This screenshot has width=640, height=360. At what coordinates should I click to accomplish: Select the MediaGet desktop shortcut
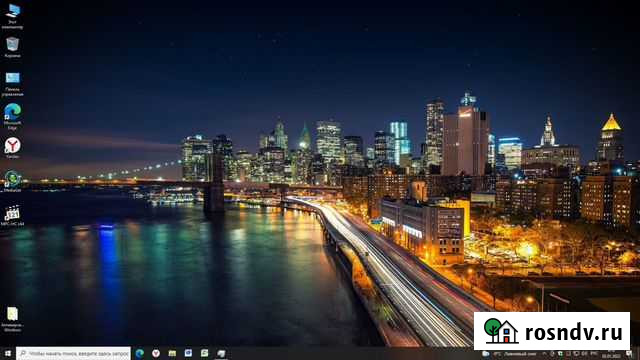click(12, 182)
